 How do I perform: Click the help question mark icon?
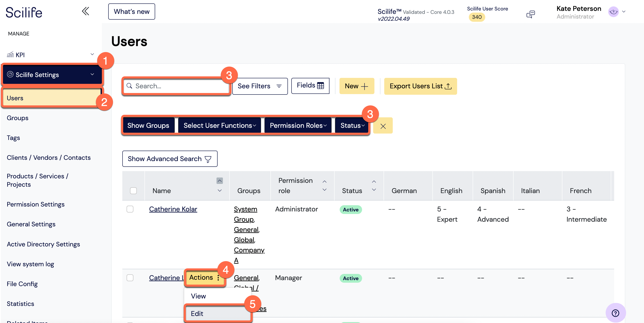(615, 313)
